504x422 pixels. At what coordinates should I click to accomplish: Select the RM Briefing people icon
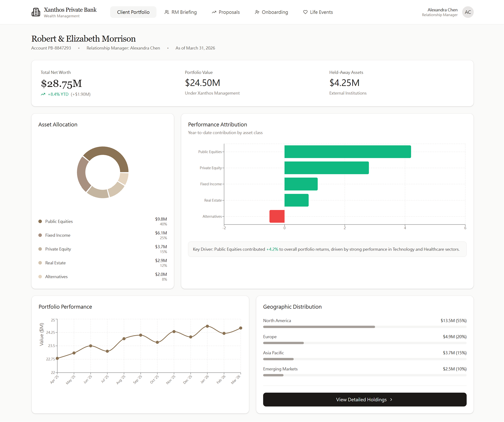[167, 12]
